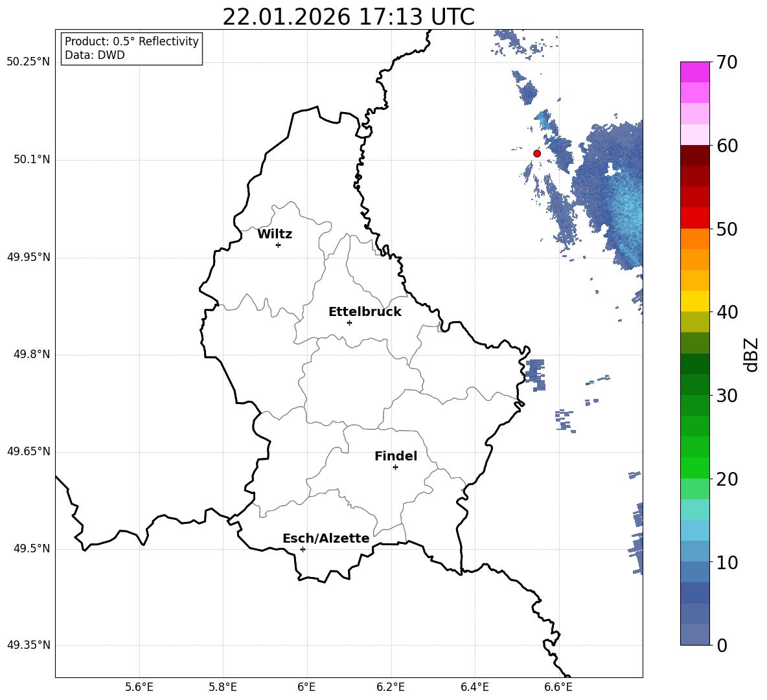Click the 5.6°E longitude label
This screenshot has height=700, width=767.
[139, 687]
